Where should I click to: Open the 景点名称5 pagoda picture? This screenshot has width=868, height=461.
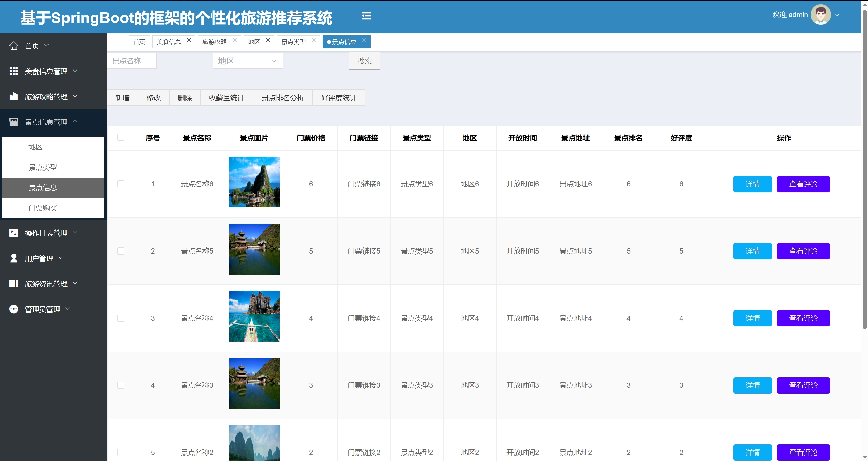[x=254, y=249]
